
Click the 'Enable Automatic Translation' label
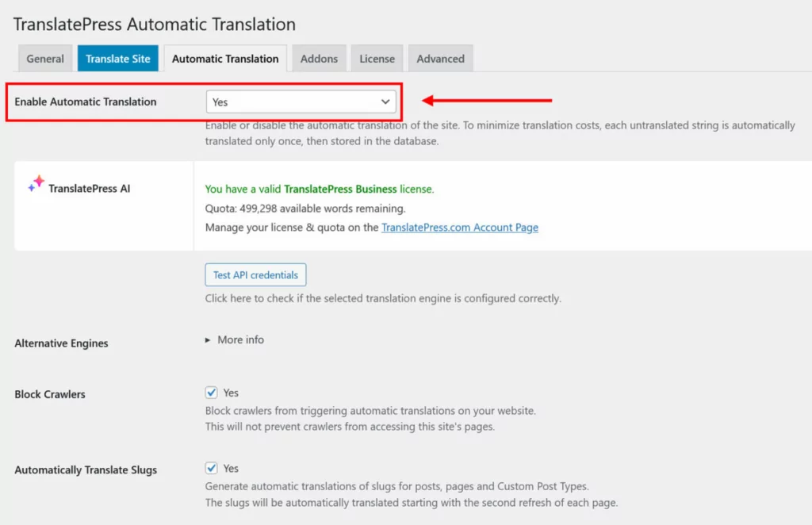pyautogui.click(x=86, y=102)
